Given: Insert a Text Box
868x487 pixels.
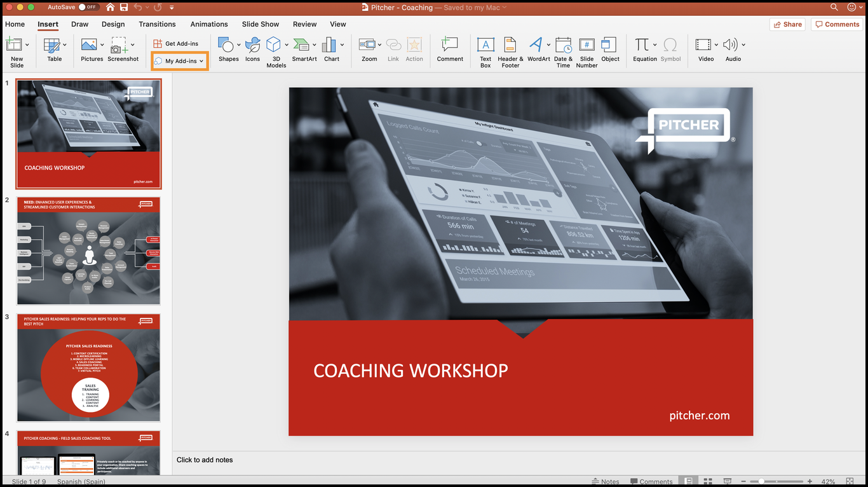Looking at the screenshot, I should click(x=485, y=48).
